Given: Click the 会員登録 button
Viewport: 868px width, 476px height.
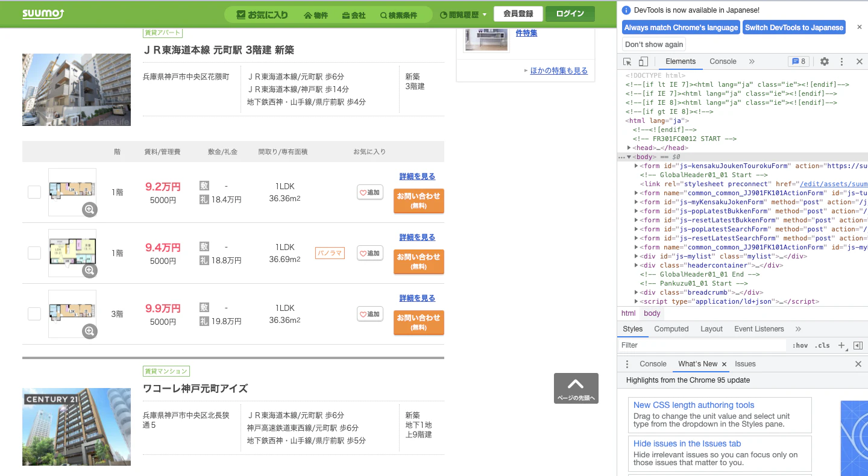Looking at the screenshot, I should coord(518,14).
